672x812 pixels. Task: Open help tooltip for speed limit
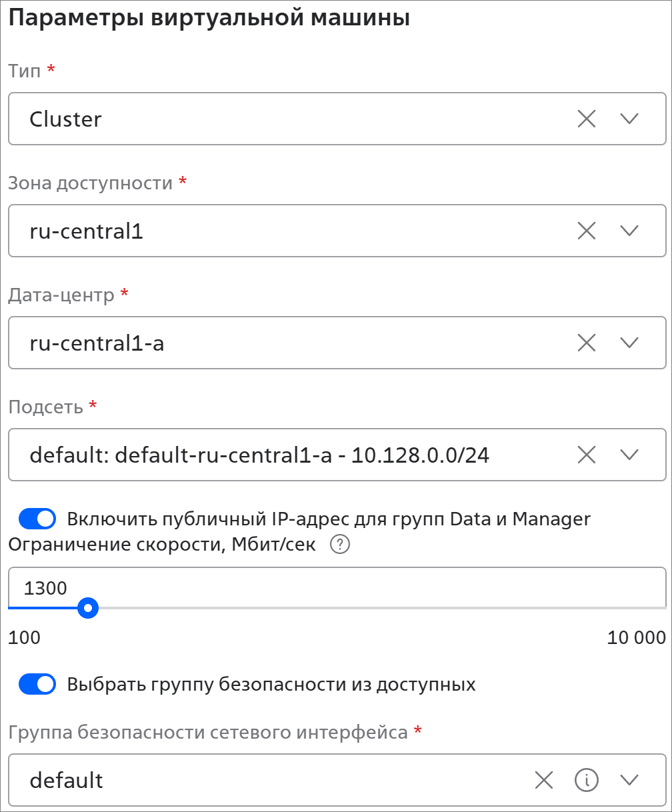[340, 545]
